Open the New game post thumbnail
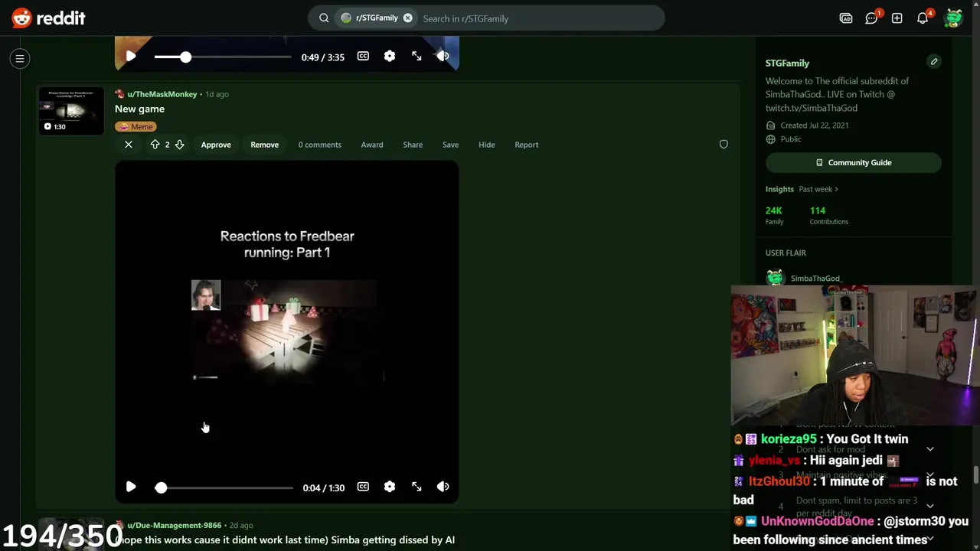 (x=71, y=111)
